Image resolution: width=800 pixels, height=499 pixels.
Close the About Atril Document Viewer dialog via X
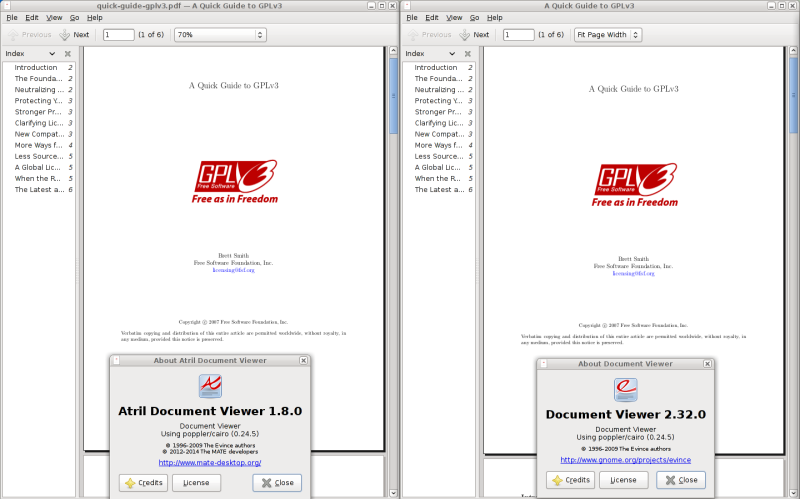304,360
